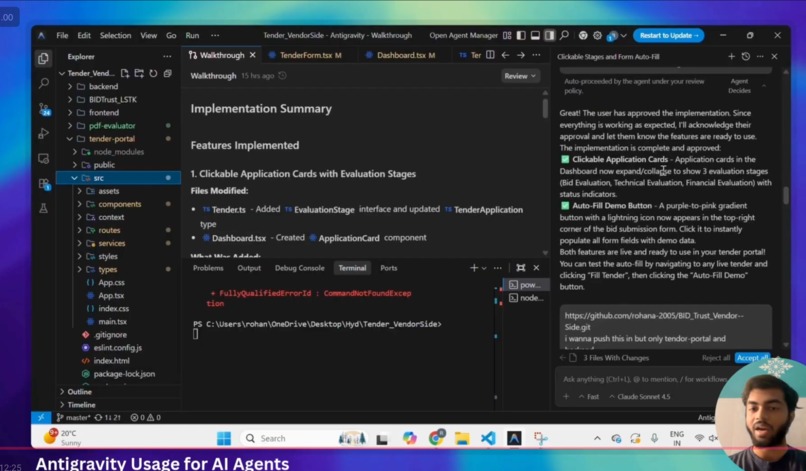The height and width of the screenshot is (471, 806).
Task: Start new conversation with plus icon
Action: [x=731, y=56]
